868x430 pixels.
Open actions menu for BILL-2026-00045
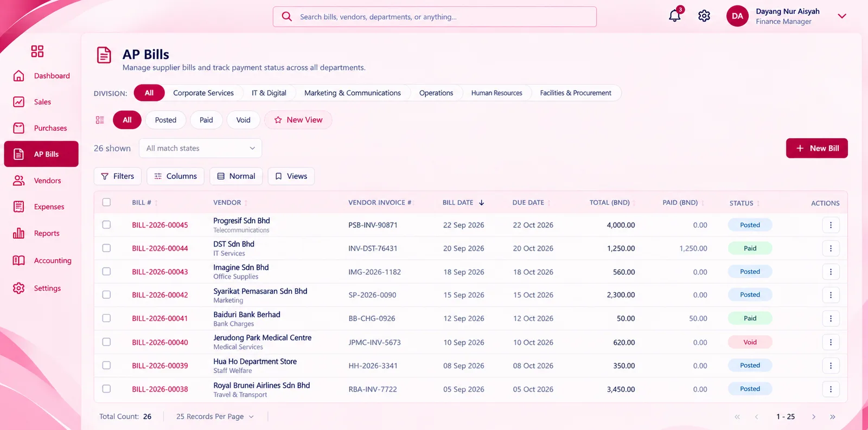pyautogui.click(x=831, y=225)
